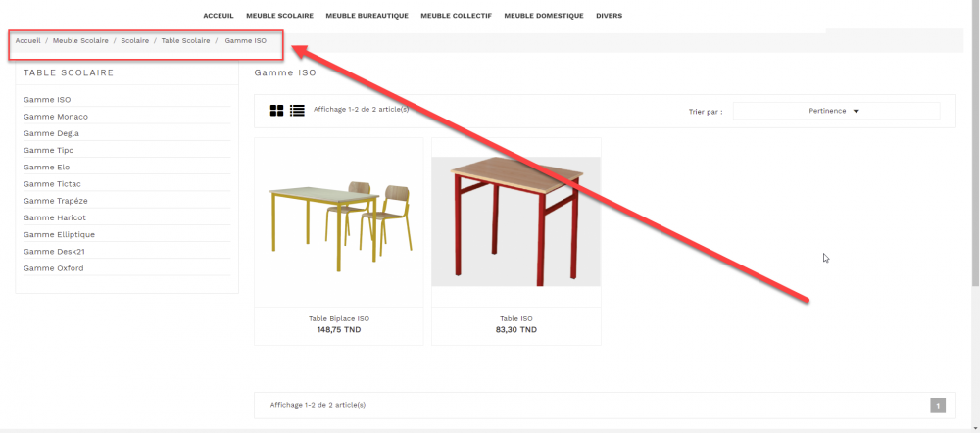Image resolution: width=980 pixels, height=433 pixels.
Task: Click page 1 pagination button
Action: pyautogui.click(x=938, y=406)
